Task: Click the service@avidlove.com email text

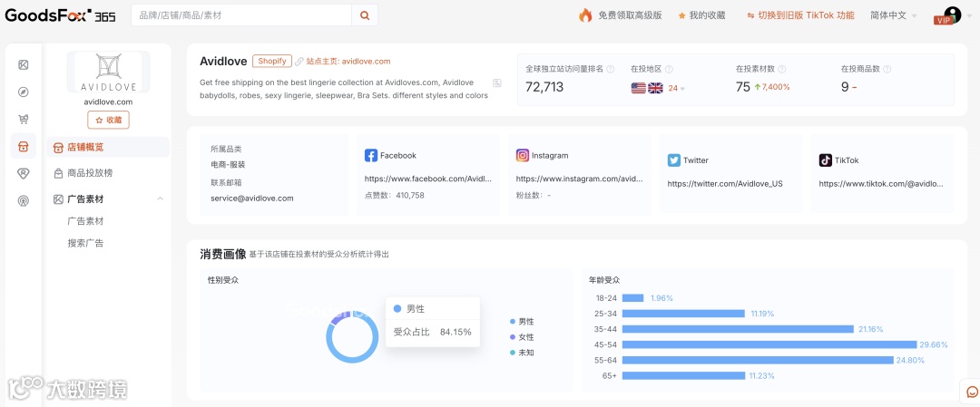Action: pos(252,199)
